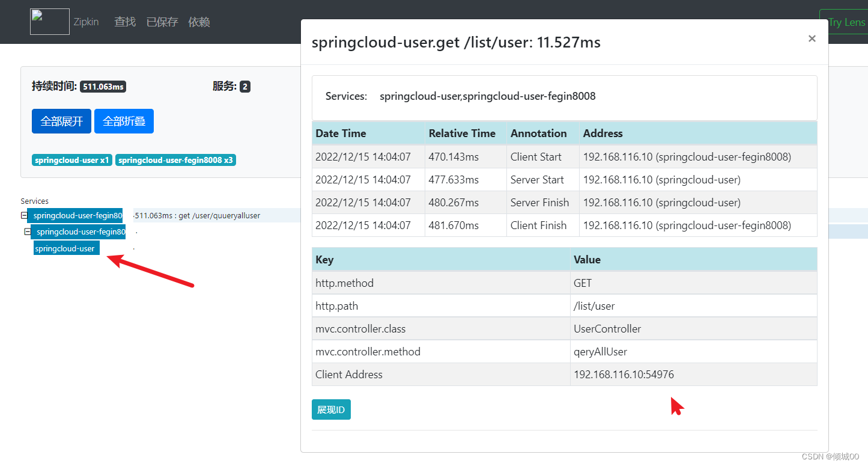Collapse the root springcloud-user-fegin8008 tree node

(x=24, y=215)
